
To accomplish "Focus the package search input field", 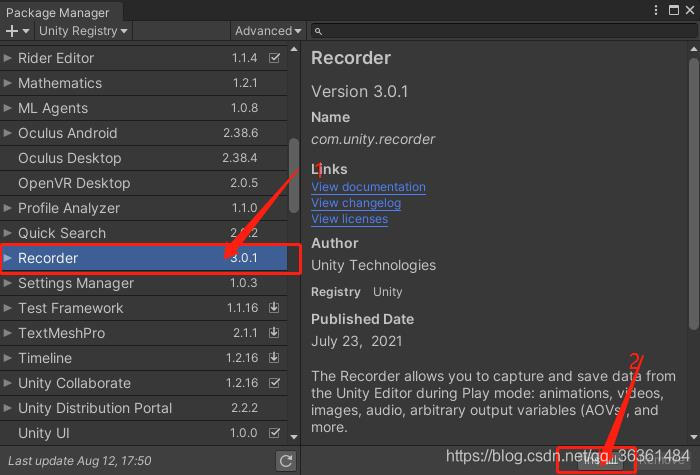I will click(504, 31).
